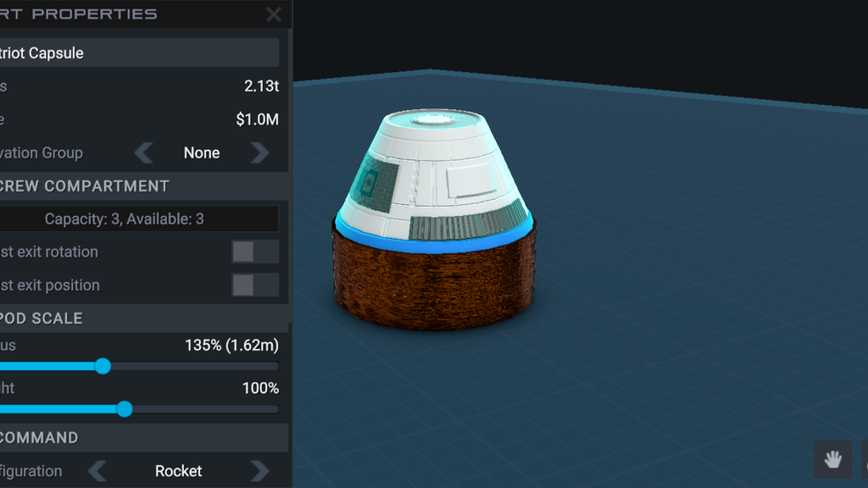The height and width of the screenshot is (488, 868).
Task: Click the None activation group value
Action: tap(202, 152)
